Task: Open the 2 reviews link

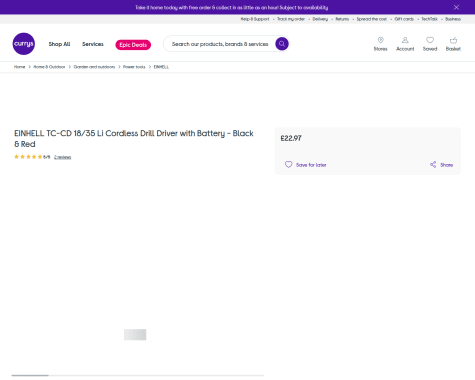Action: tap(63, 157)
